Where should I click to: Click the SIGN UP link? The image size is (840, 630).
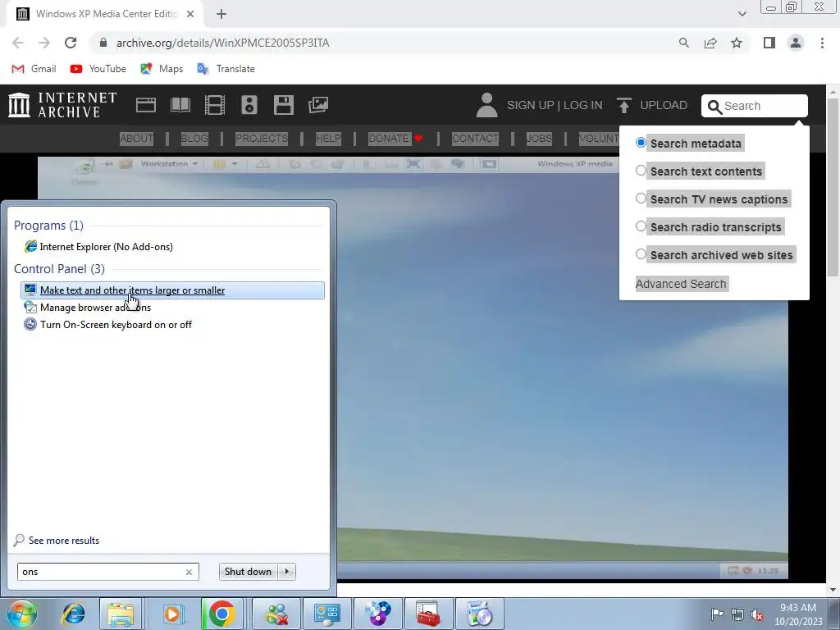[531, 105]
